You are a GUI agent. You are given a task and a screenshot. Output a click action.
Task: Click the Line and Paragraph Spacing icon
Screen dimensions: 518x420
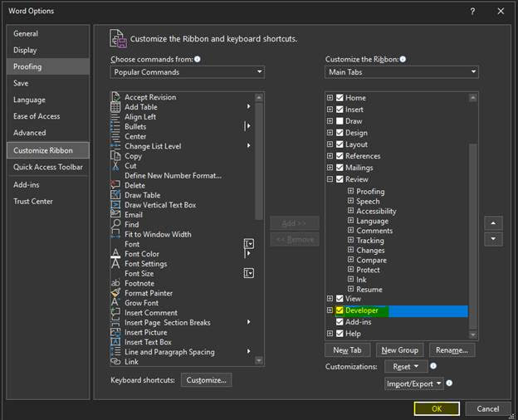115,352
